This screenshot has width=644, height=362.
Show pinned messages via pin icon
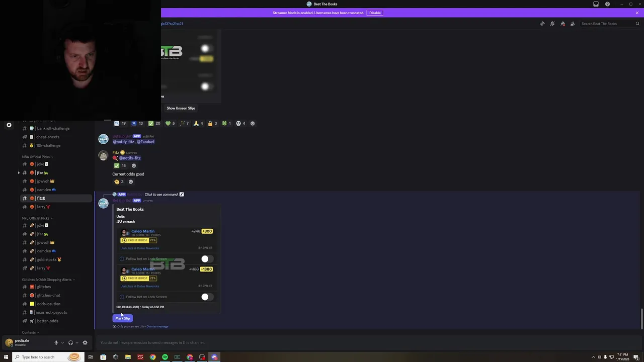[x=562, y=24]
